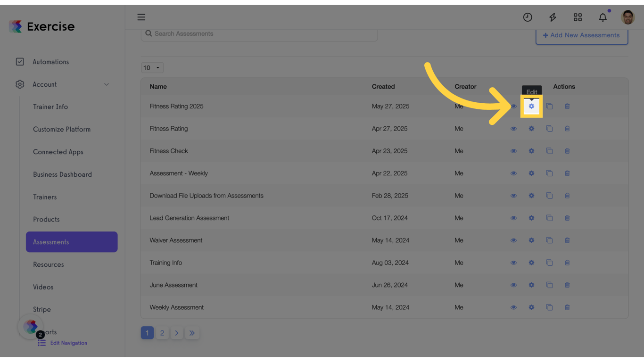Click the lightning bolt quick actions icon
Screen dimensions: 644x362
point(553,17)
